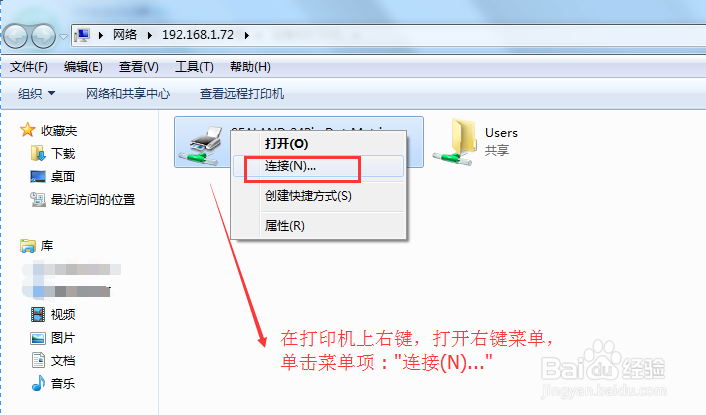
Task: Expand the 组织 dropdown menu
Action: click(x=36, y=94)
